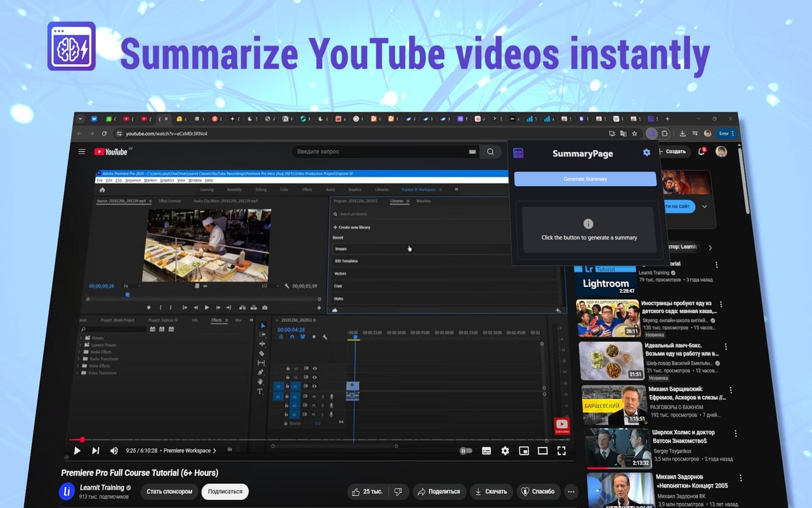The image size is (812, 508).
Task: Switch to theater mode
Action: click(x=542, y=451)
